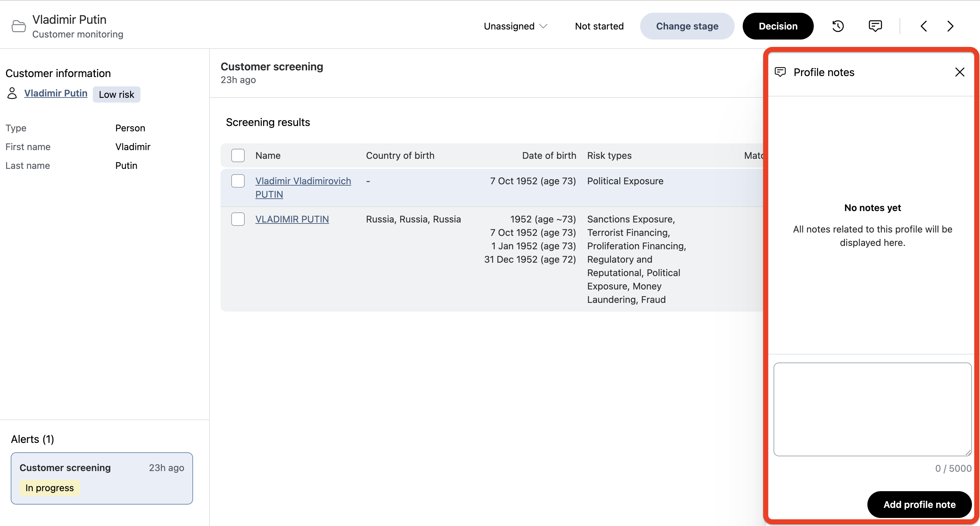Close the Profile notes panel

point(960,72)
